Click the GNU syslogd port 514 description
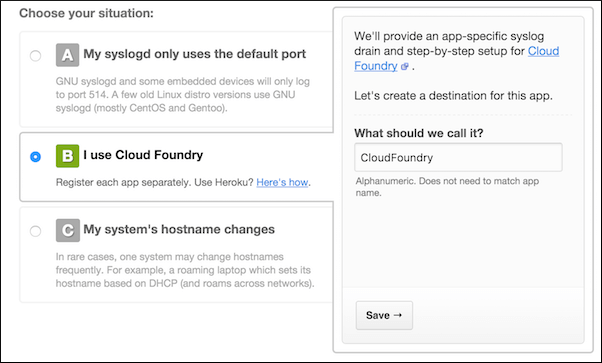602x363 pixels. 183,94
